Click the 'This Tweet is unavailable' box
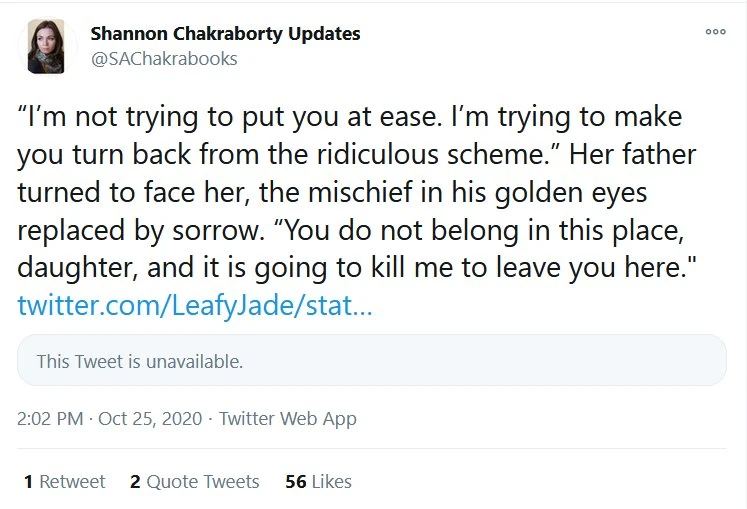The image size is (747, 509). click(x=371, y=360)
